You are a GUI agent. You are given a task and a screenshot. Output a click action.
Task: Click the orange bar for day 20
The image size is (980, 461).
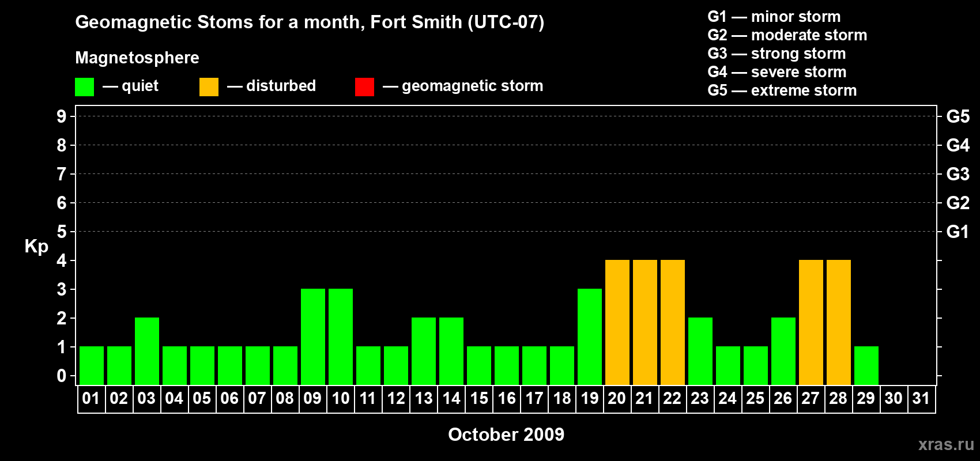pos(617,322)
